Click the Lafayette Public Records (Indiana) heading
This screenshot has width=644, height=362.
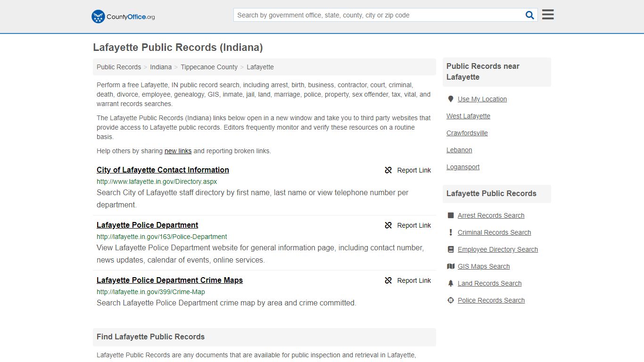(178, 48)
